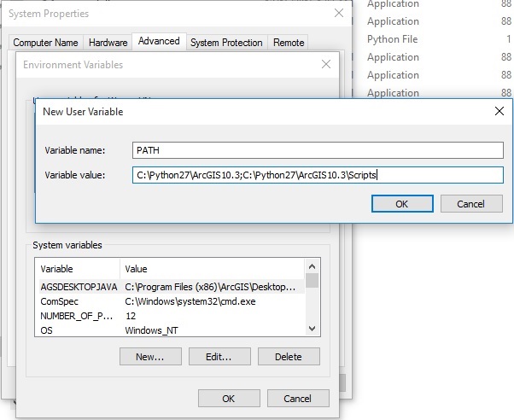The height and width of the screenshot is (420, 514).
Task: Select the C:\Program Files (x86)\ArcGIS\Desktop… value cell
Action: (x=210, y=287)
